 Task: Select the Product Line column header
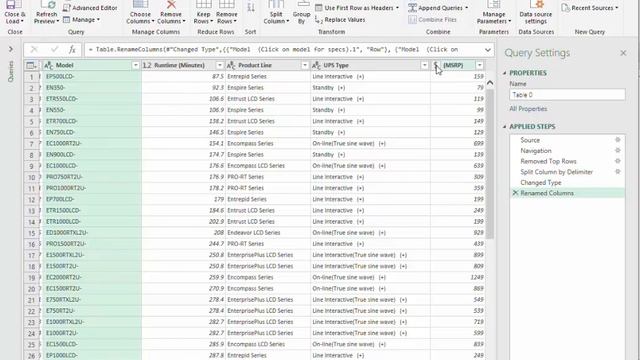point(267,65)
